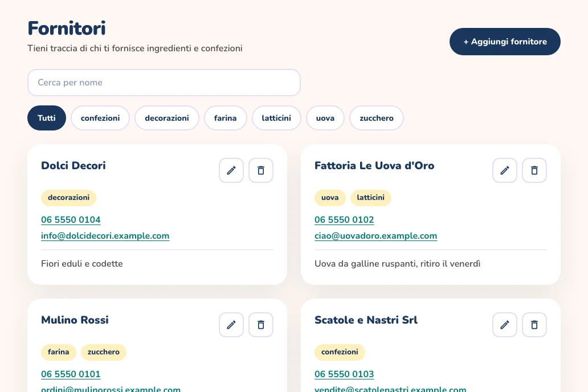Viewport: 588px width, 392px height.
Task: Click the Aggiungi fornitore button
Action: point(505,42)
